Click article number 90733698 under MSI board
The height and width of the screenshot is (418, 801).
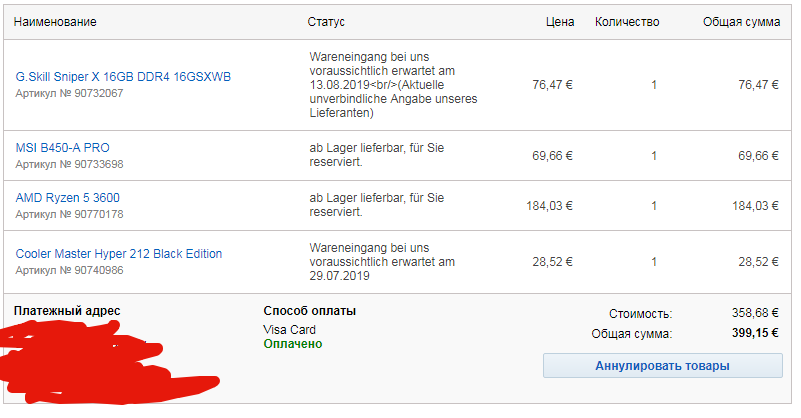click(x=69, y=164)
